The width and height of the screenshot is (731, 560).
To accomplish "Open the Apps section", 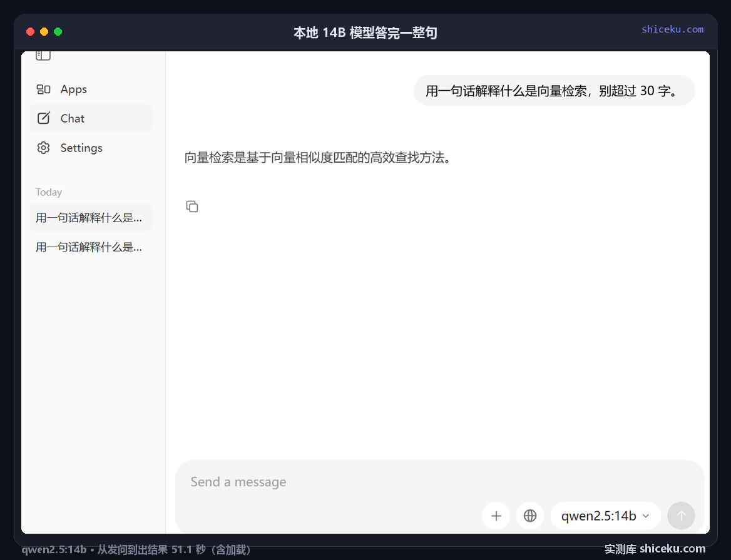I will [91, 89].
